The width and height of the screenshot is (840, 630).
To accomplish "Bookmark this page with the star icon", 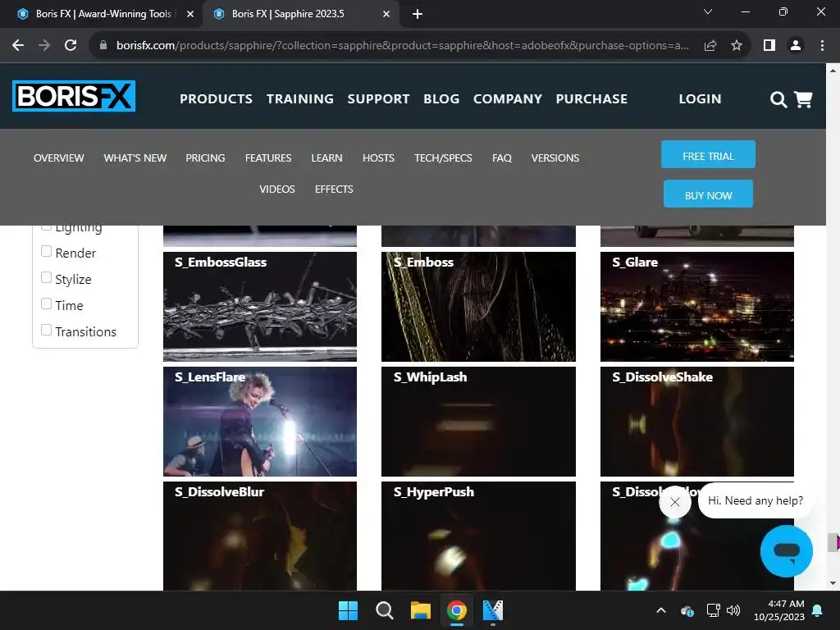I will click(737, 46).
